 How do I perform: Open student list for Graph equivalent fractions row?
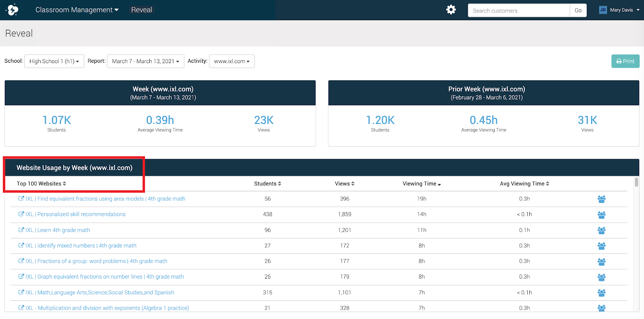coord(601,277)
